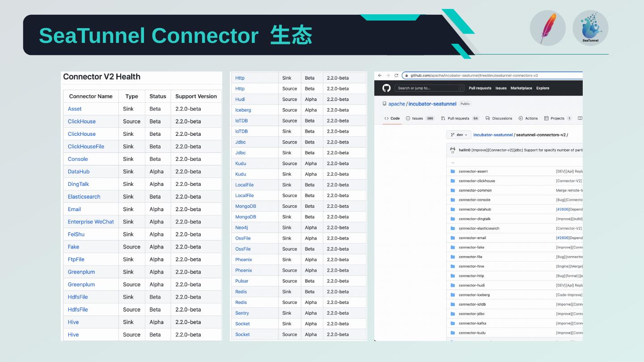Image resolution: width=644 pixels, height=362 pixels.
Task: Click the connector-email folder icon
Action: tap(453, 238)
